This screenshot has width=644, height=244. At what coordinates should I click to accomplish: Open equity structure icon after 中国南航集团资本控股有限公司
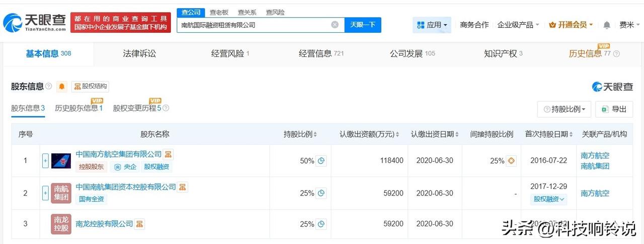(183, 187)
